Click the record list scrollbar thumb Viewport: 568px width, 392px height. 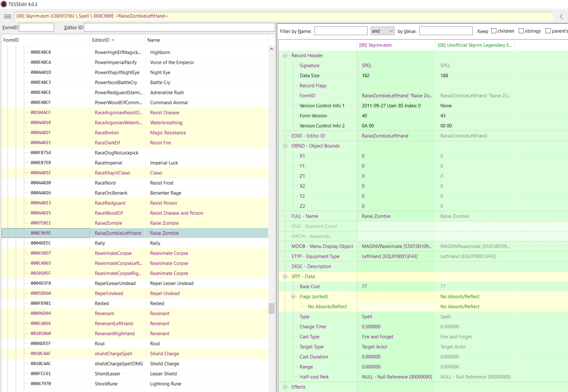[271, 308]
